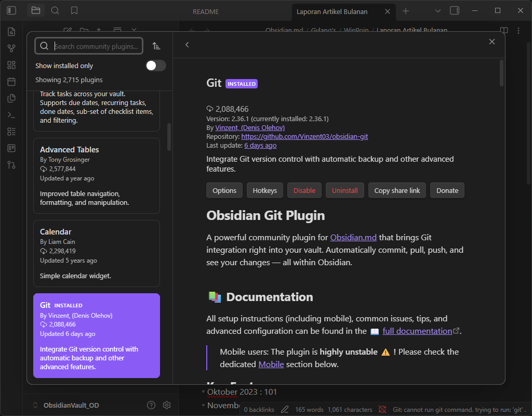Open the Vinzent03/obsidian-git repository link
Screen dimensions: 532x416
tap(304, 136)
